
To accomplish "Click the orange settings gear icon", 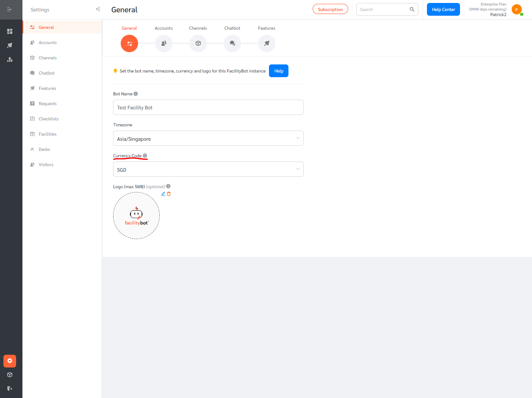I will tap(10, 361).
